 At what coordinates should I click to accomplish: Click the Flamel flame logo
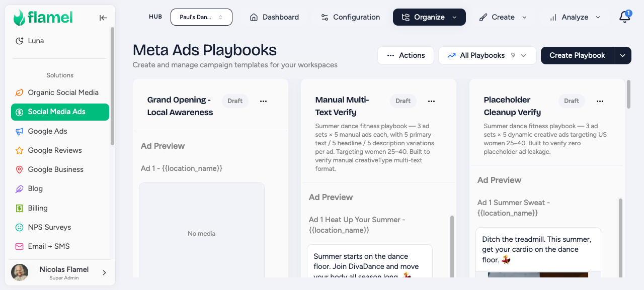click(19, 18)
